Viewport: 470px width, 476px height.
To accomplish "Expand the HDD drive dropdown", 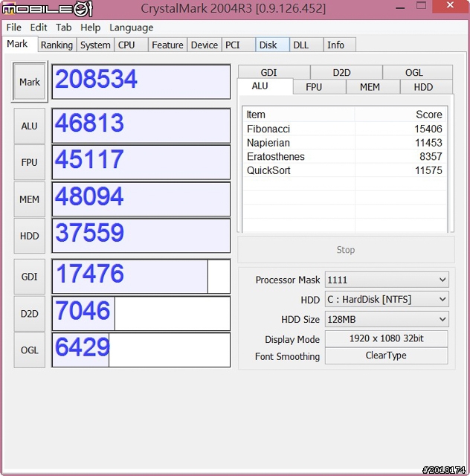I will (x=387, y=299).
